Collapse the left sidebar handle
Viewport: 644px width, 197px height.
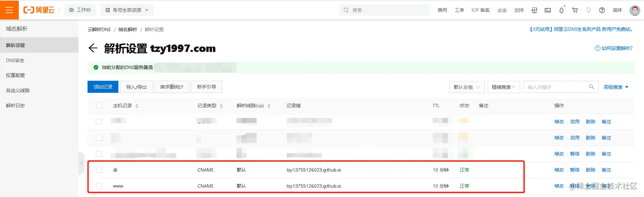81,163
